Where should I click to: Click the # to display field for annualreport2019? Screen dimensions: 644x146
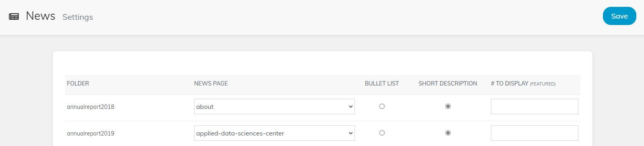coord(534,133)
